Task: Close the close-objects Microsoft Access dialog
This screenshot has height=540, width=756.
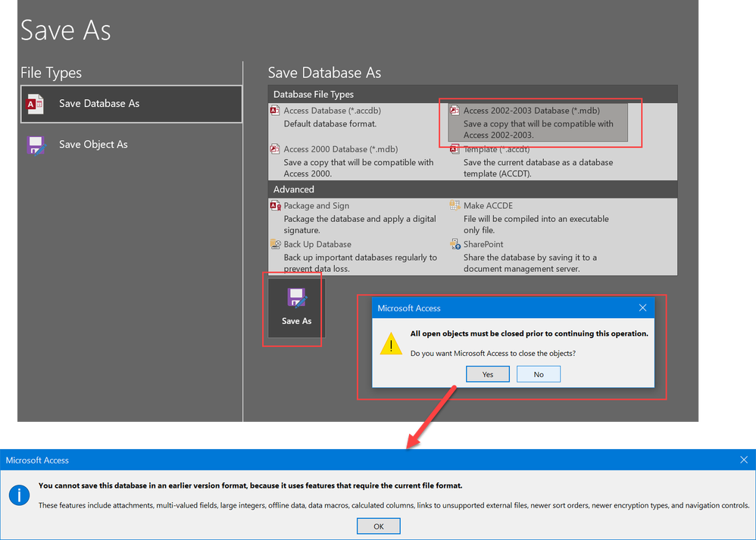Action: tap(642, 307)
